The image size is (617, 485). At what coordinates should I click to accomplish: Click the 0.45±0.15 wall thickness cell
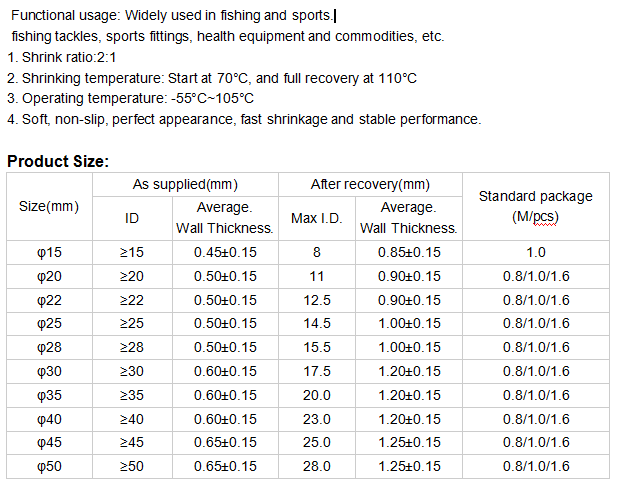[225, 253]
